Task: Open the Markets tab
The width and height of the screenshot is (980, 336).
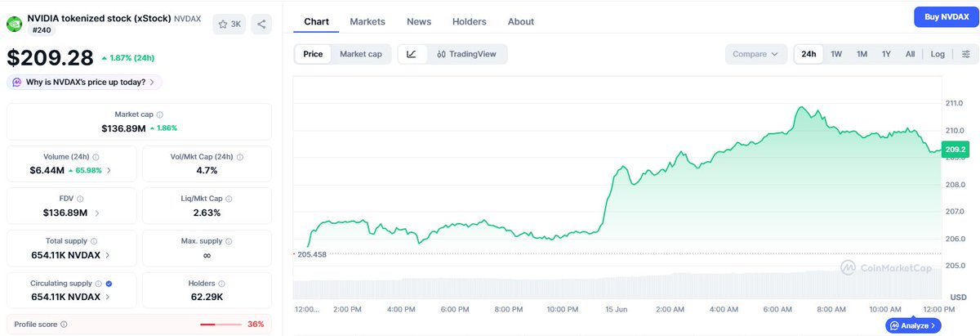Action: pos(367,22)
